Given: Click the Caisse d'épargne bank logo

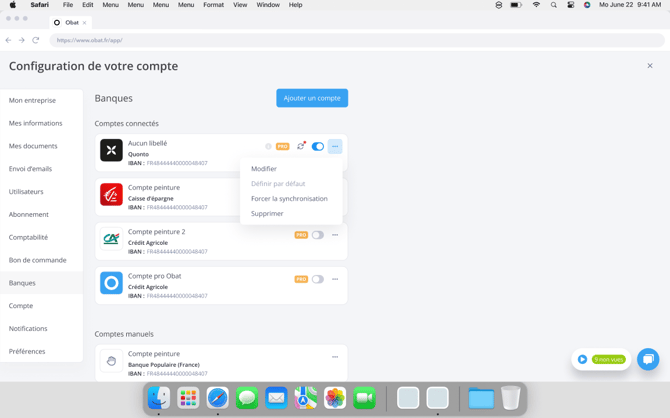Looking at the screenshot, I should coord(111,195).
